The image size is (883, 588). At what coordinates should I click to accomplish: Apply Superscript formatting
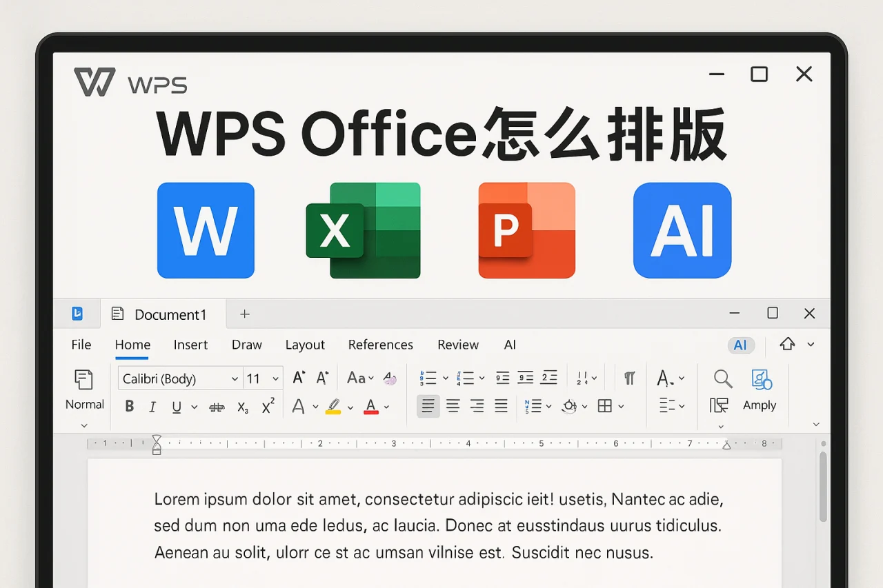(x=268, y=405)
